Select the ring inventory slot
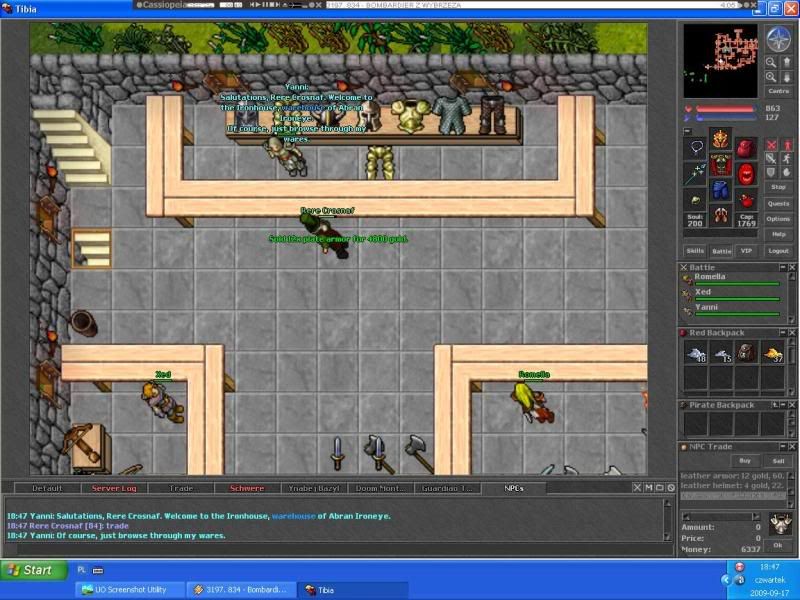800x600 pixels. click(695, 199)
